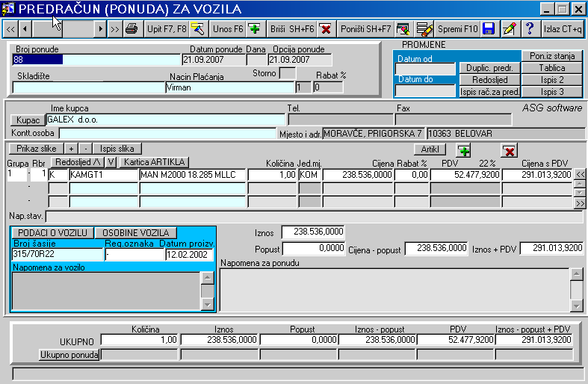Viewport: 588px width, 384px height.
Task: Click Upit F7, F8 button
Action: coord(167,29)
